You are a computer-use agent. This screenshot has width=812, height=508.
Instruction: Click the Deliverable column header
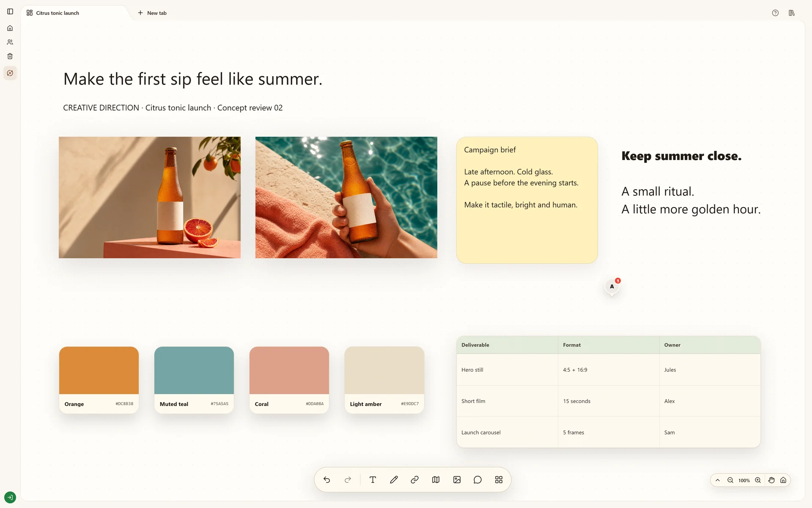pyautogui.click(x=507, y=345)
